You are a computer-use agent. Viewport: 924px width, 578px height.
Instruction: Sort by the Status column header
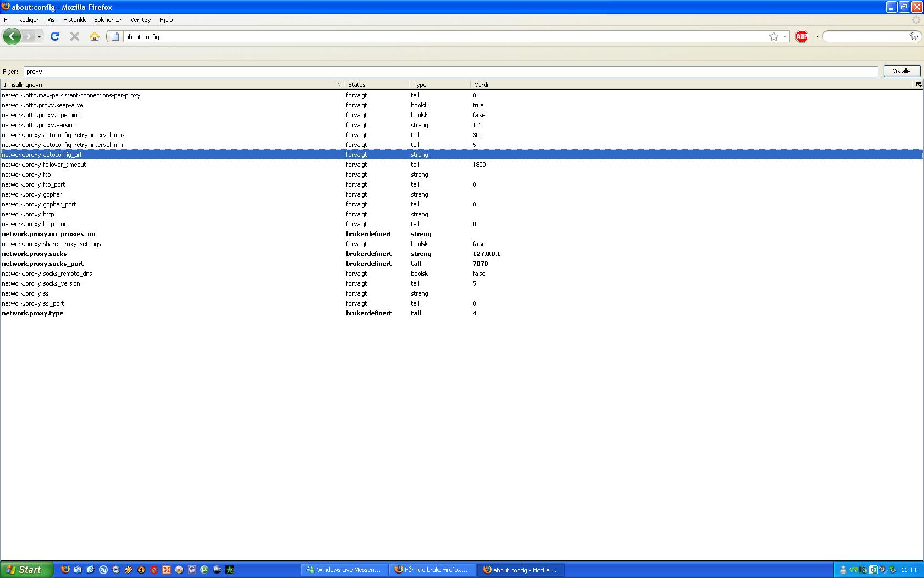(x=376, y=84)
